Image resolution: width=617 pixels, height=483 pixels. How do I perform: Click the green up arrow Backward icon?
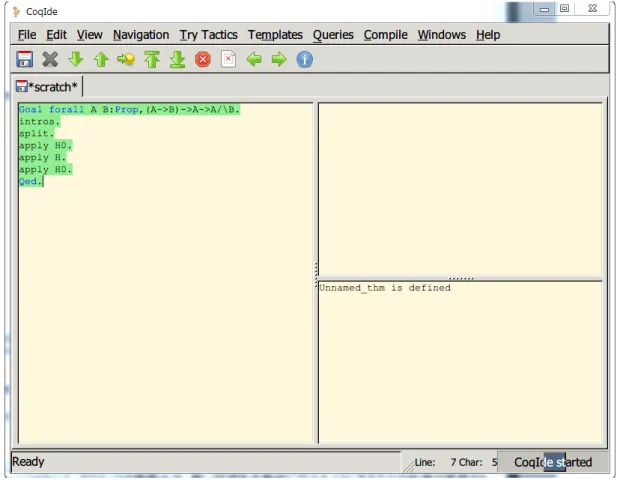tap(101, 59)
